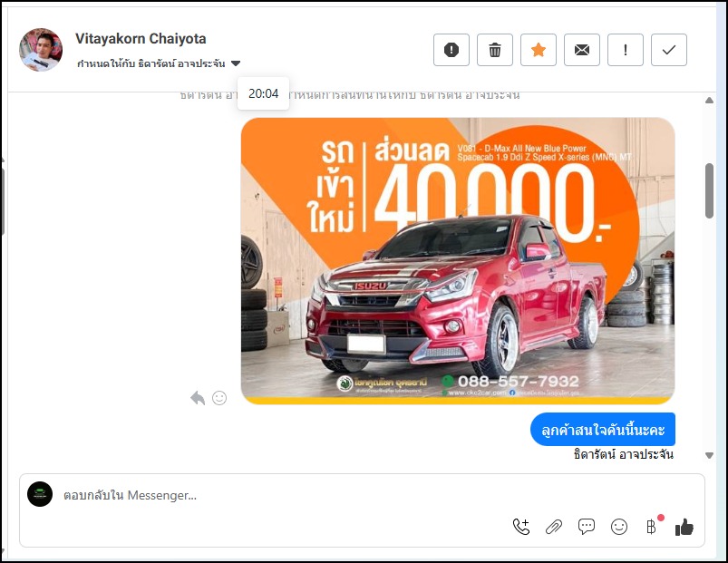Open saved replies speech bubble icon

(587, 527)
